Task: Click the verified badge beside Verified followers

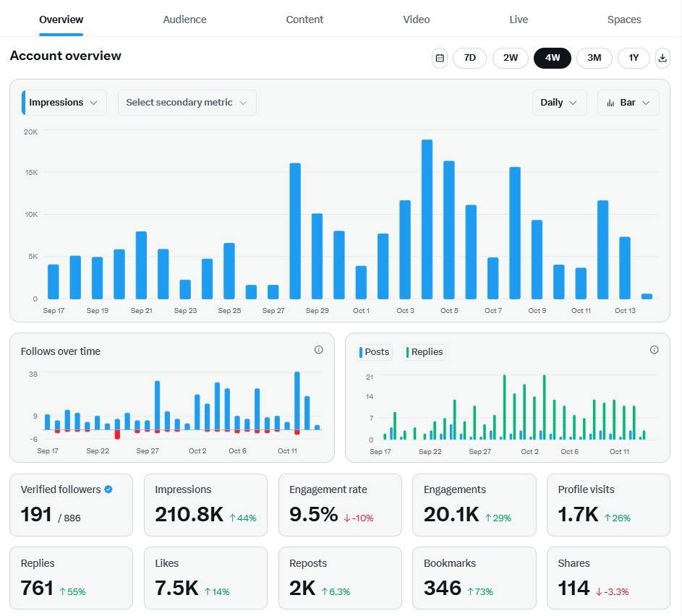Action: 108,489
